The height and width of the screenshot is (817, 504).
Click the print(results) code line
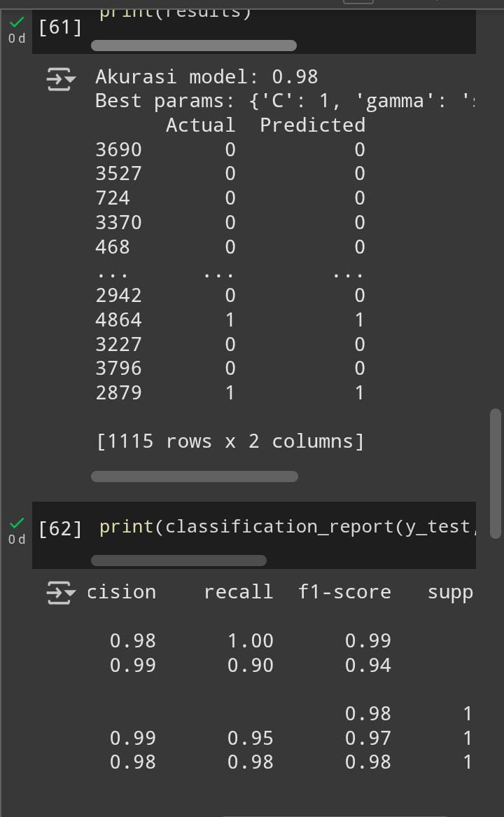click(x=176, y=13)
